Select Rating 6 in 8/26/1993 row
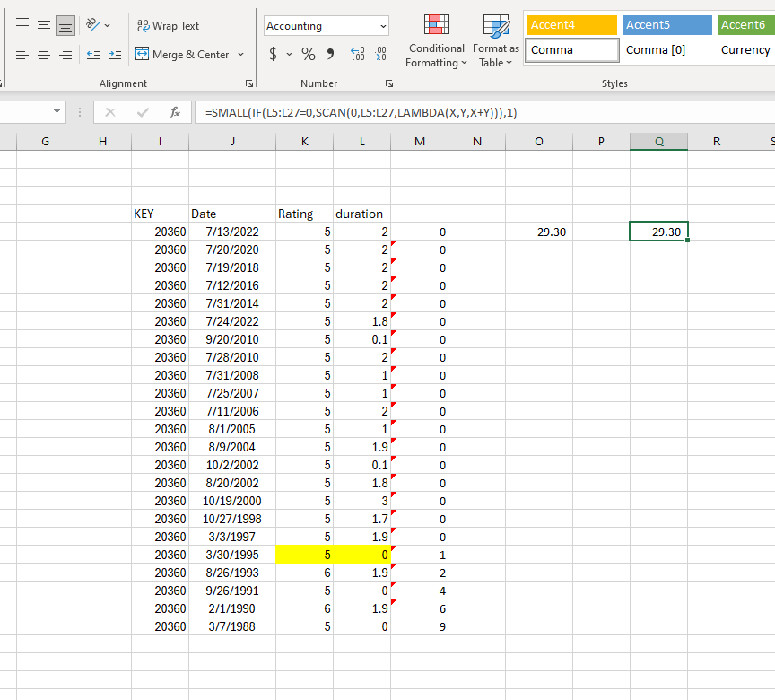The width and height of the screenshot is (775, 700). click(304, 573)
